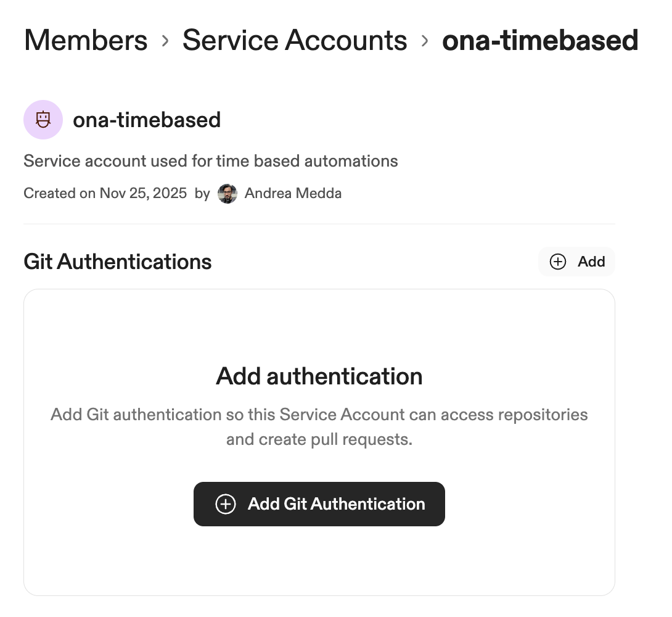The image size is (672, 617).
Task: Click Andrea Medda's profile avatar
Action: tap(227, 194)
